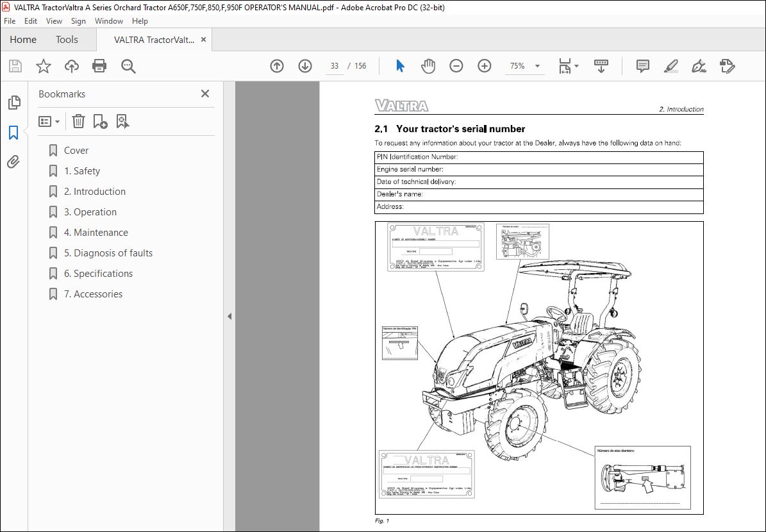
Task: Add a new bookmark icon
Action: pyautogui.click(x=100, y=121)
